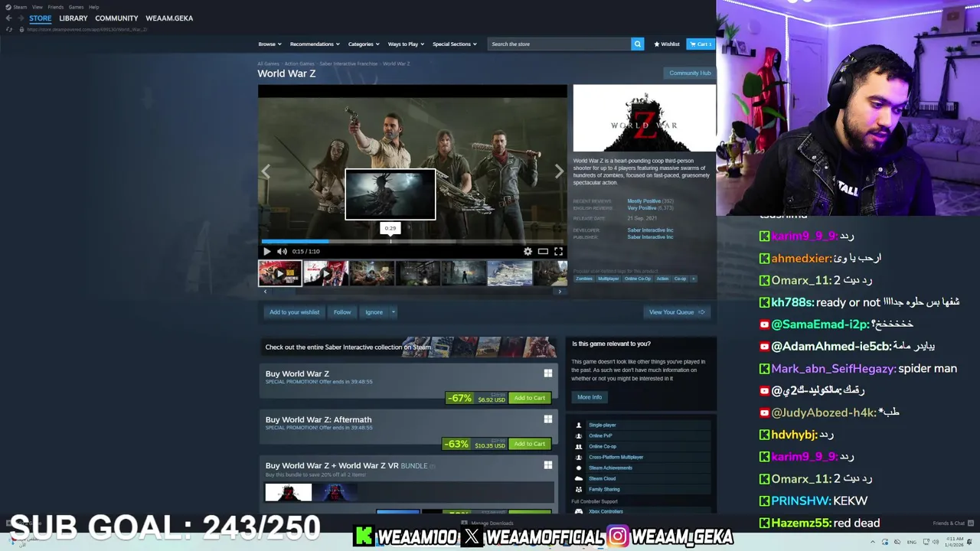This screenshot has height=551, width=980.
Task: Click Action Games breadcrumb
Action: [x=299, y=64]
